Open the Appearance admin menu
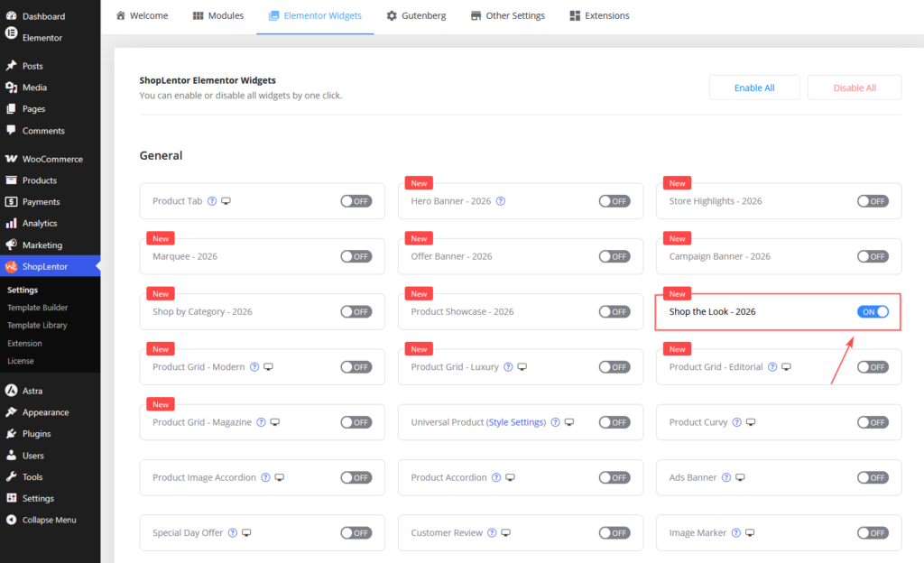 point(51,412)
